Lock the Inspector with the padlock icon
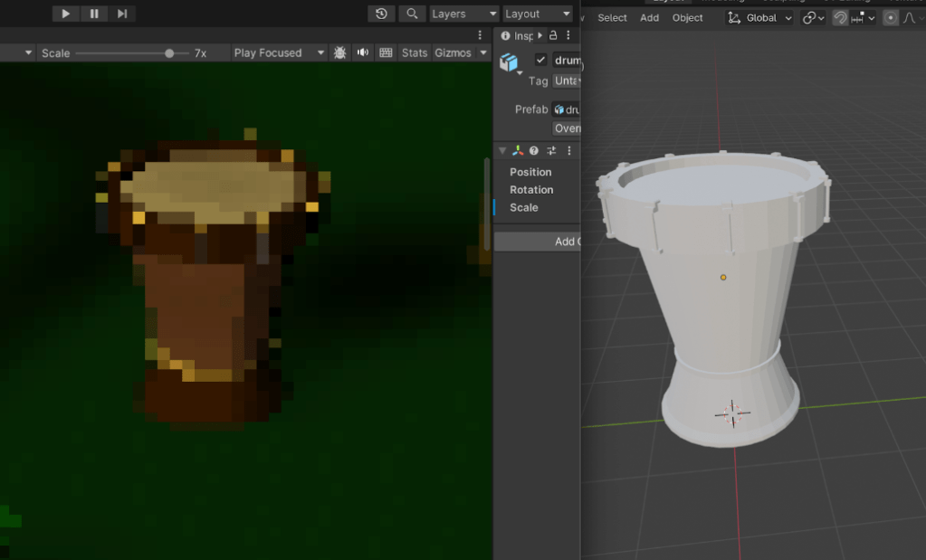This screenshot has width=926, height=560. pyautogui.click(x=553, y=35)
